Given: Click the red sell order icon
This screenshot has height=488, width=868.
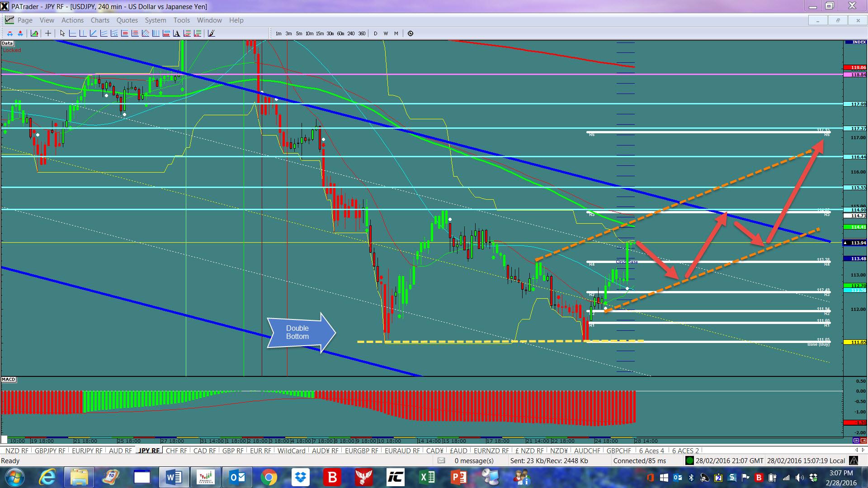Looking at the screenshot, I should (x=10, y=33).
